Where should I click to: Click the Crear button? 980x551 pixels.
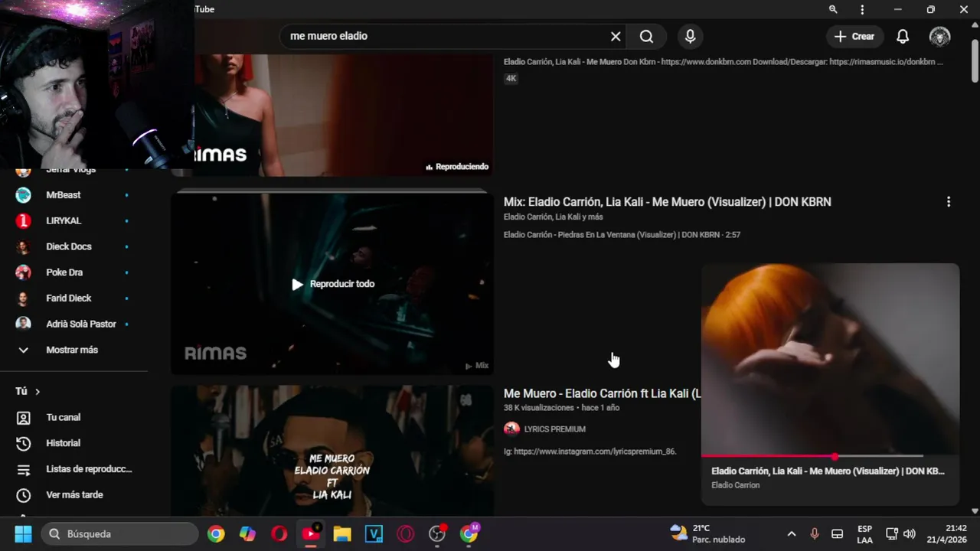(x=854, y=36)
